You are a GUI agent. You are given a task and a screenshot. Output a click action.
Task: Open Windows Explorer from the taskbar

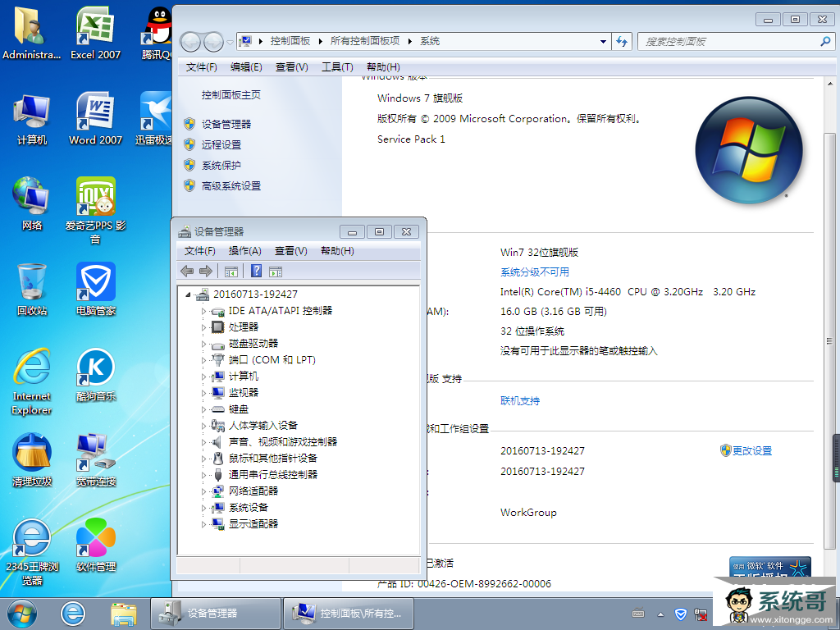point(123,614)
